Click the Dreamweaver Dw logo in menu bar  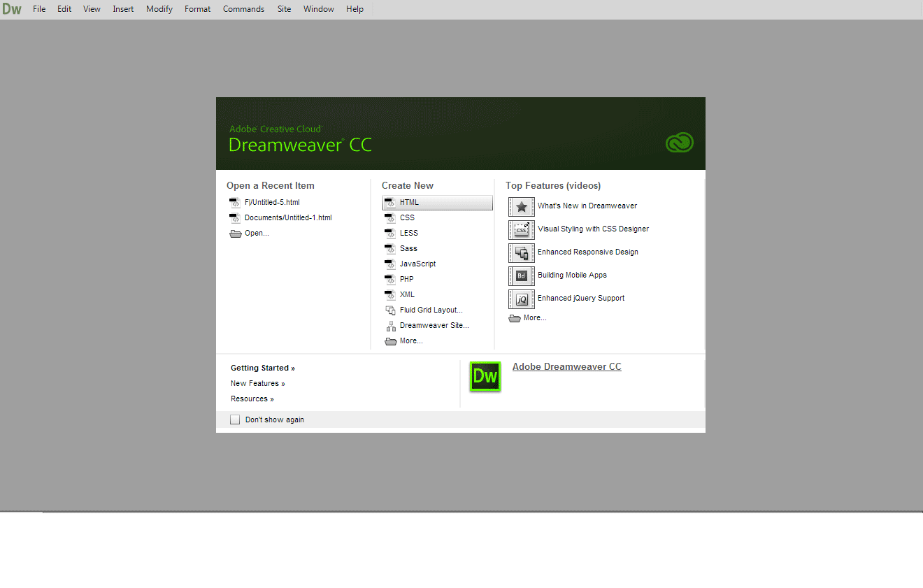coord(12,9)
